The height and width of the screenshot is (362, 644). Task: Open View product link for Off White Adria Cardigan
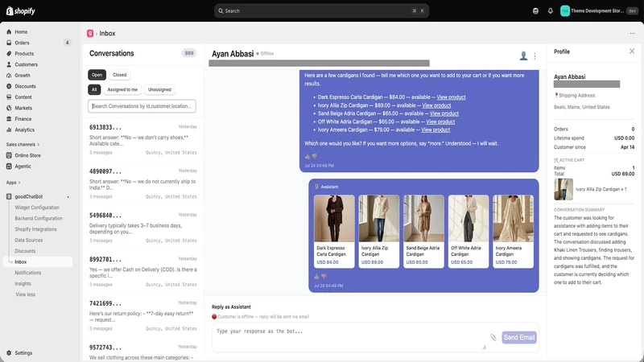440,122
